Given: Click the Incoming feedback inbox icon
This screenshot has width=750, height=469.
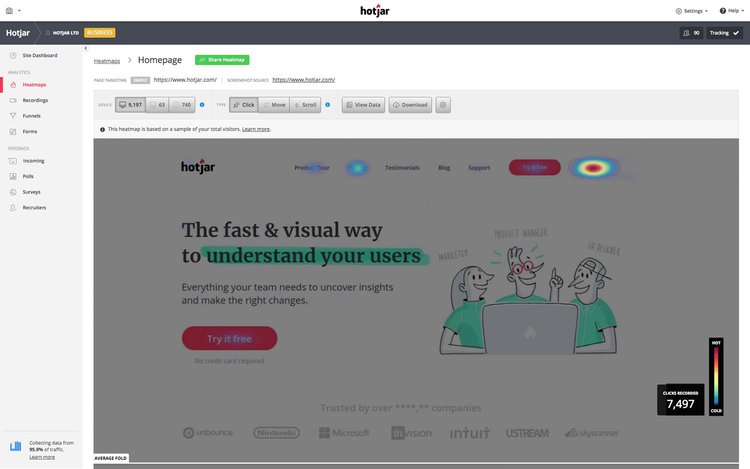Looking at the screenshot, I should click(x=13, y=161).
